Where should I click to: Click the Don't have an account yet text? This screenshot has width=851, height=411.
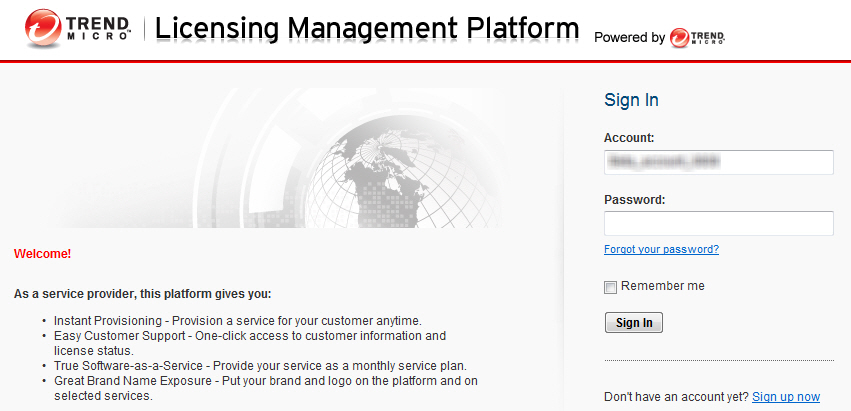[676, 397]
